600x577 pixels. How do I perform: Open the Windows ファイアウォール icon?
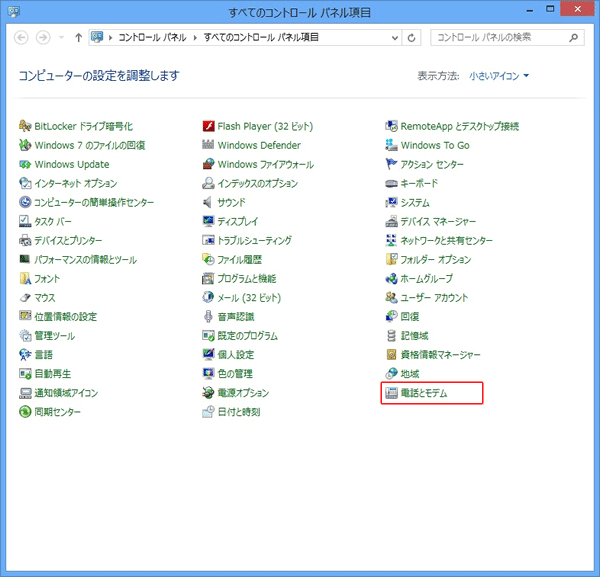(208, 164)
